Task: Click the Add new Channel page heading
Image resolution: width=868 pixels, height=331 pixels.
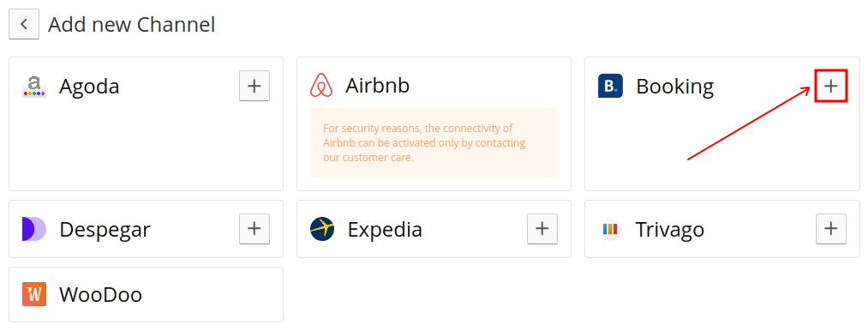Action: click(132, 25)
